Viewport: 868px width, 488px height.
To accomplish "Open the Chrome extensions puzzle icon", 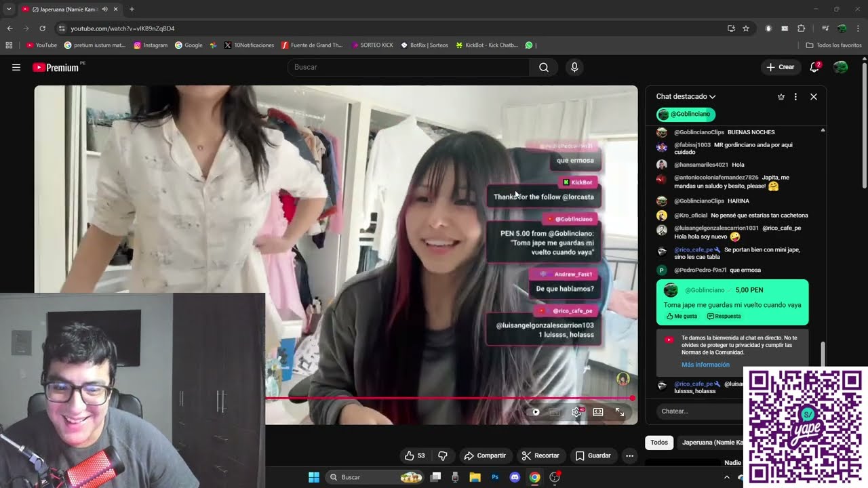I will pyautogui.click(x=802, y=28).
